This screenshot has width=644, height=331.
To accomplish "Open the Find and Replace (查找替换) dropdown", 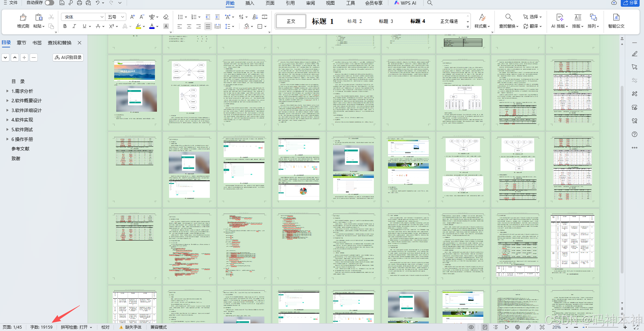I will tap(509, 26).
